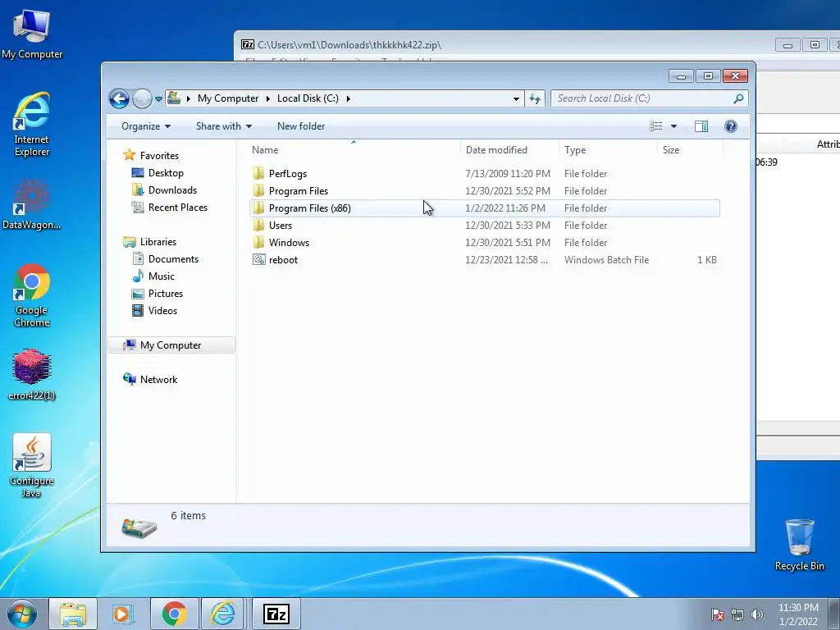
Task: Minimize the 7-Zip window
Action: click(787, 45)
